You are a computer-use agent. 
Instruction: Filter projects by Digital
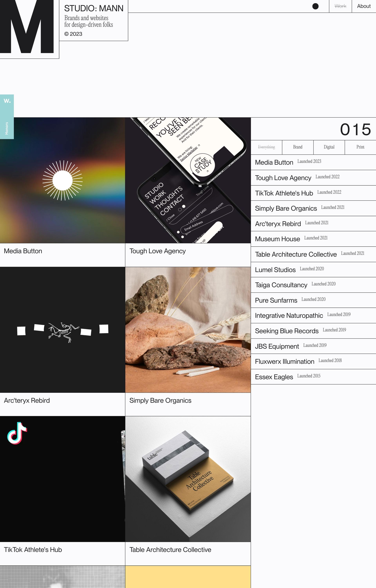[x=329, y=147]
